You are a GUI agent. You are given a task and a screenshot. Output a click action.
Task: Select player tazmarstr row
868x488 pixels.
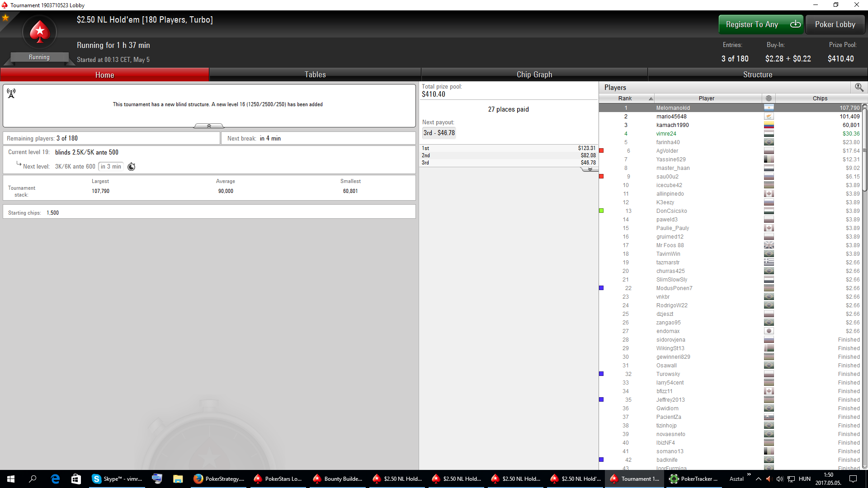pos(730,262)
